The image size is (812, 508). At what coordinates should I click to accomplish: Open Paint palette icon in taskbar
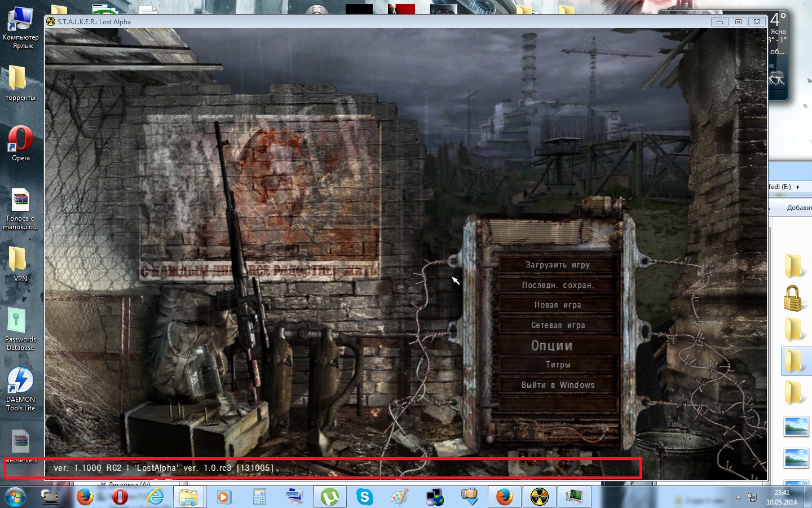tap(400, 497)
